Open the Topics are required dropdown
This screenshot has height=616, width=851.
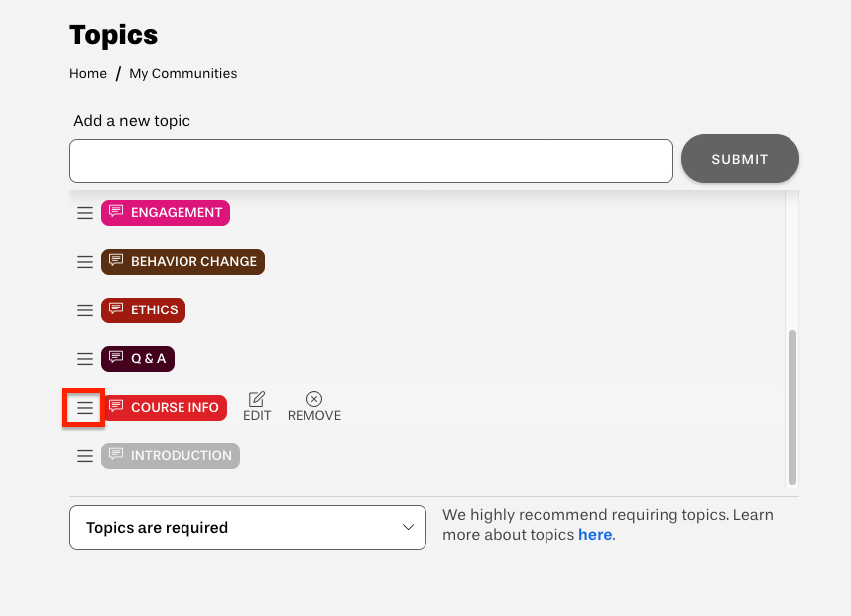(x=248, y=527)
